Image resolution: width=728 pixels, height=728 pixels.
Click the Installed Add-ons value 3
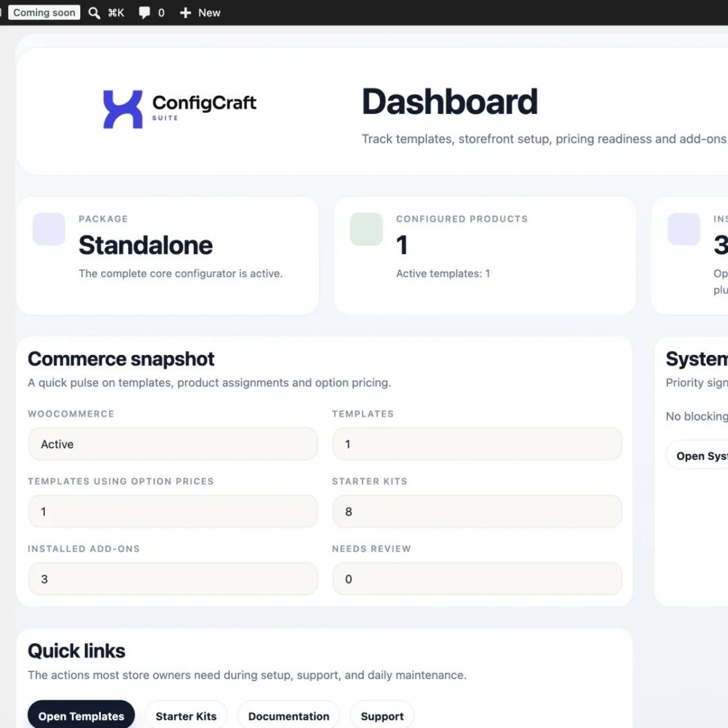tap(173, 579)
